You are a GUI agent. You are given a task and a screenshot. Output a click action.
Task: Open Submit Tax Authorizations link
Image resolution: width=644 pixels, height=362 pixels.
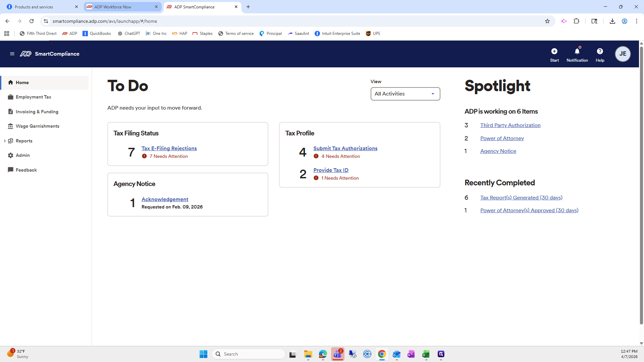[345, 148]
